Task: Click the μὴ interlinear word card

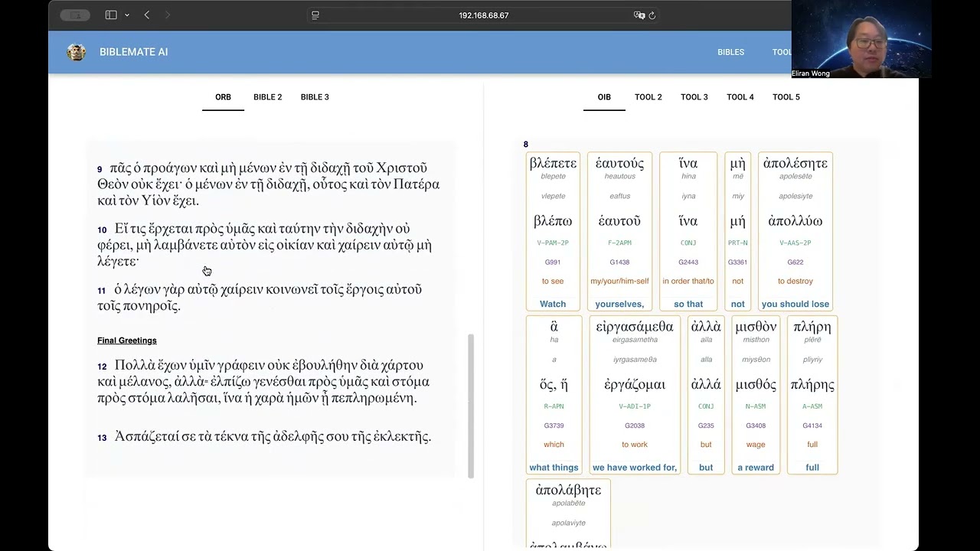Action: (x=737, y=232)
